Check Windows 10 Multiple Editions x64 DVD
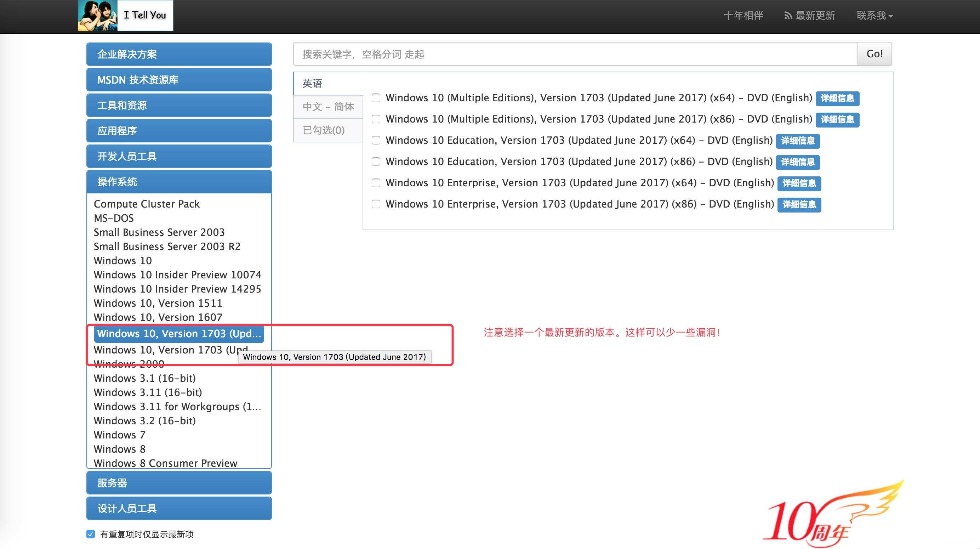The image size is (980, 549). click(x=376, y=98)
